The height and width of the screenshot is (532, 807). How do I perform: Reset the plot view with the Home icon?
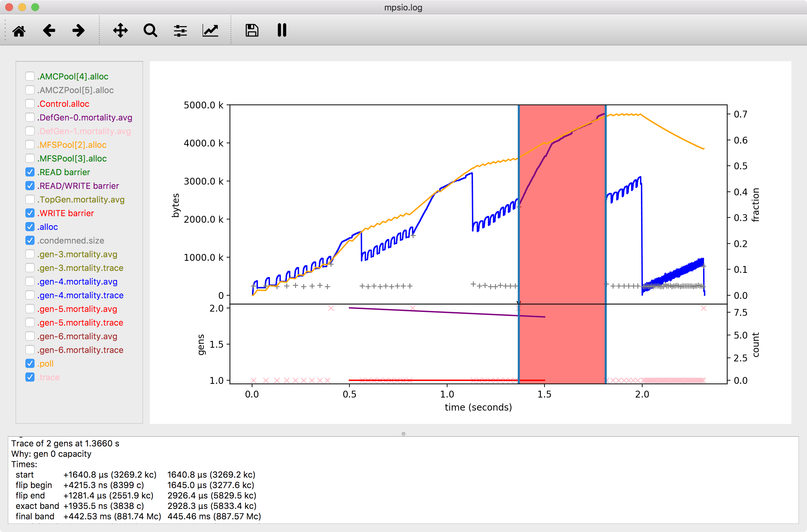pyautogui.click(x=19, y=31)
